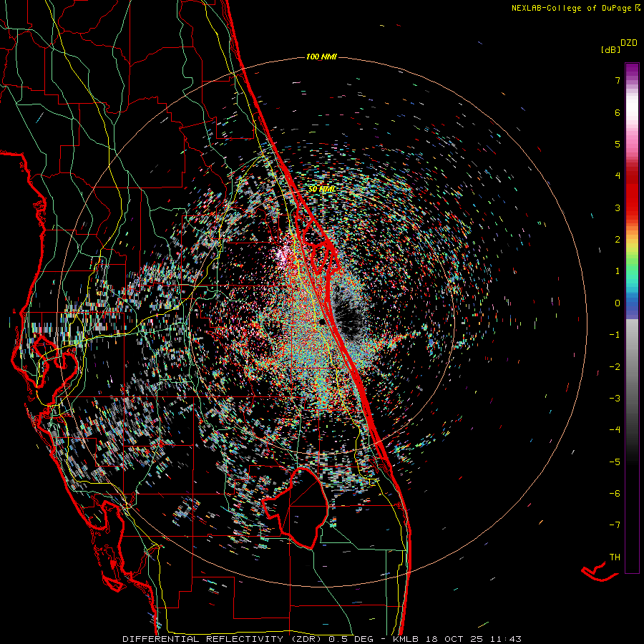Select the 1 dB scale label
644x644 pixels.
[617, 271]
